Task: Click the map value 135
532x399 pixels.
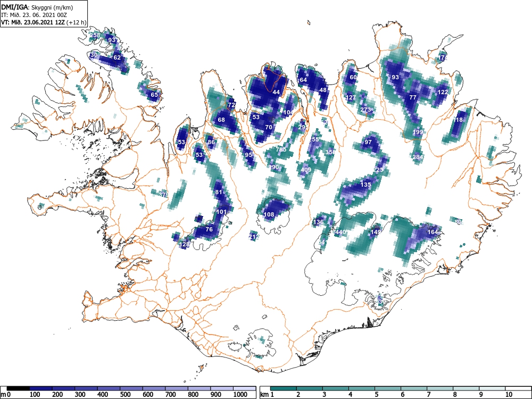Action: pos(366,185)
